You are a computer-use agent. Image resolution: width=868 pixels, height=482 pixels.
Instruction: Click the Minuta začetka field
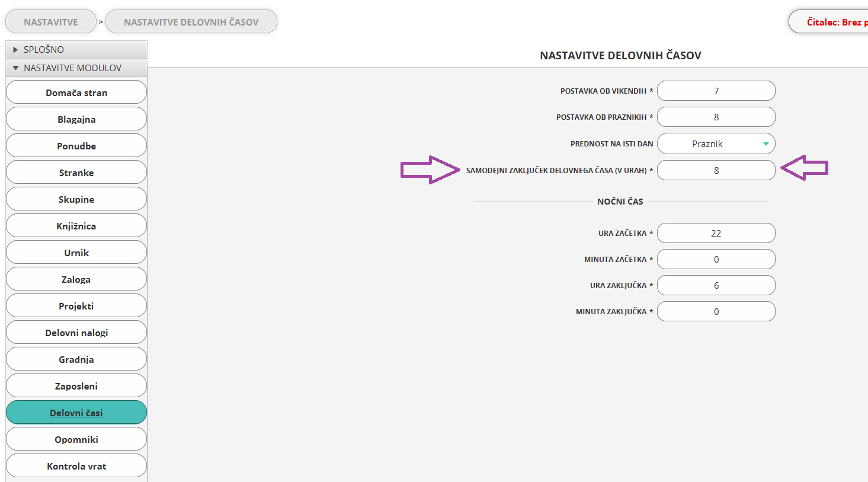pyautogui.click(x=716, y=259)
